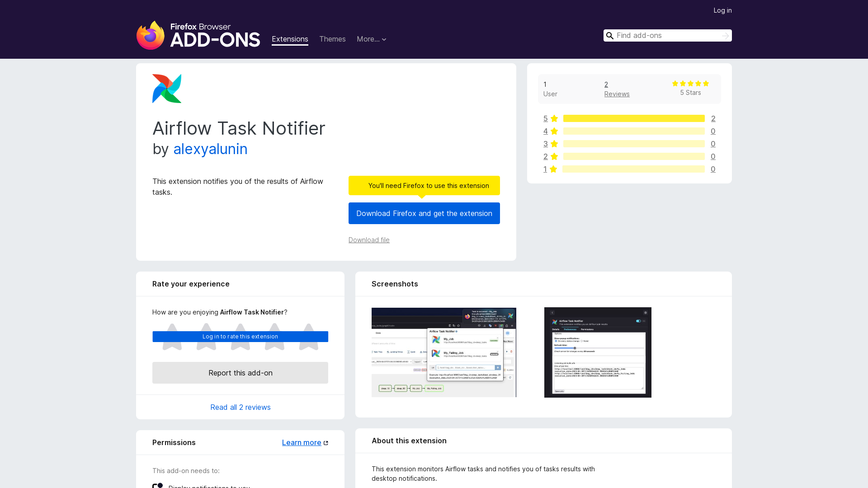
Task: Click the 'Screenshots' heading
Action: pos(395,284)
